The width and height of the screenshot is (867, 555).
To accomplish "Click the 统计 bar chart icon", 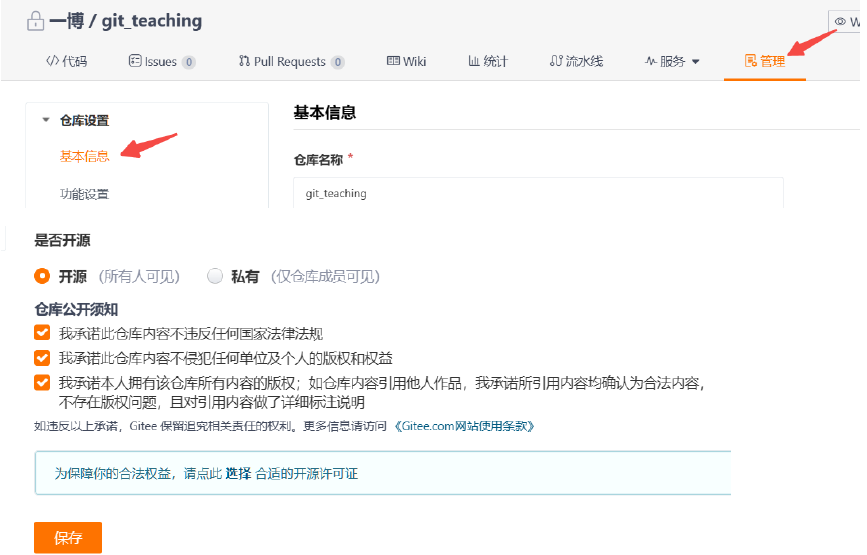I will [474, 61].
